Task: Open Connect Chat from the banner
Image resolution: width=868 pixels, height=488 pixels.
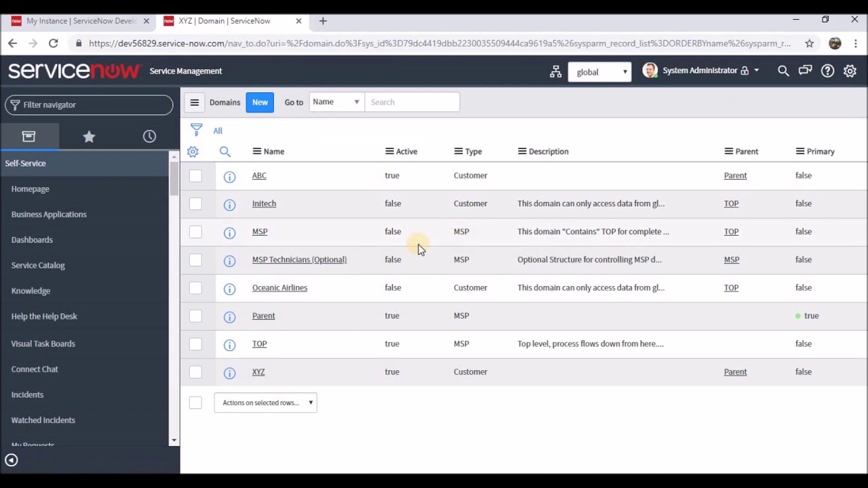Action: pyautogui.click(x=805, y=70)
